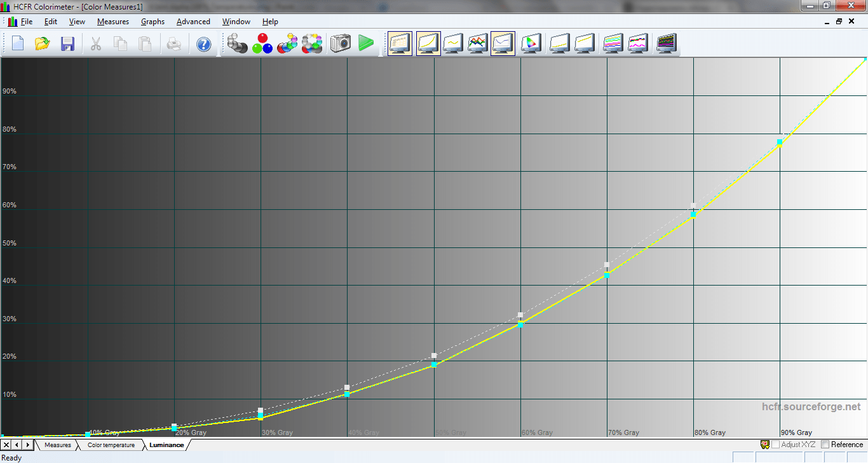Viewport: 868px width, 463px height.
Task: Enable the Adjust XYZ checkbox
Action: [x=775, y=445]
